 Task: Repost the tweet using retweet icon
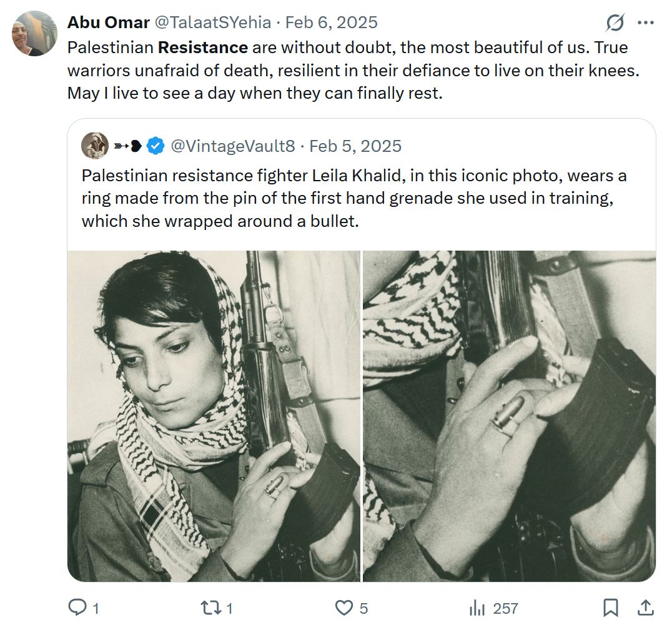[x=210, y=607]
